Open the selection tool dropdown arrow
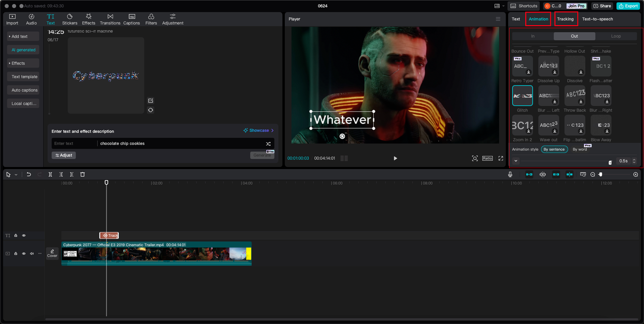Image resolution: width=644 pixels, height=324 pixels. (x=16, y=175)
